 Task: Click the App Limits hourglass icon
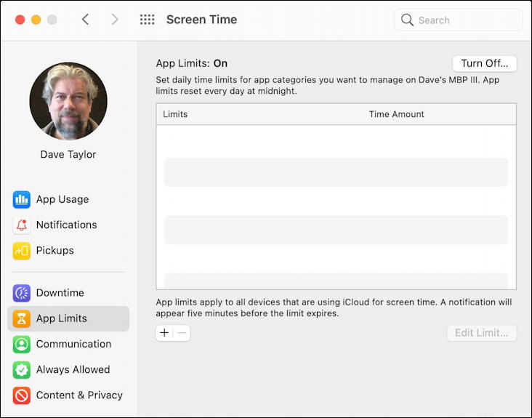[x=21, y=318]
